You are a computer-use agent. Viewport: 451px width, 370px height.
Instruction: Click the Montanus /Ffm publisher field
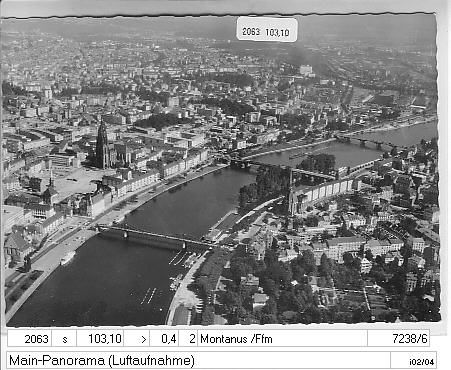click(282, 339)
